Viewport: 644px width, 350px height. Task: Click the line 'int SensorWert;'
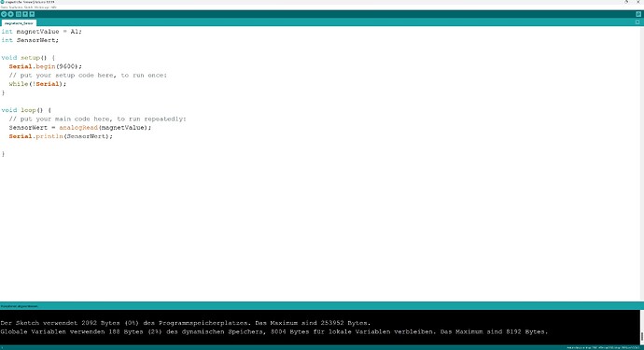[30, 40]
